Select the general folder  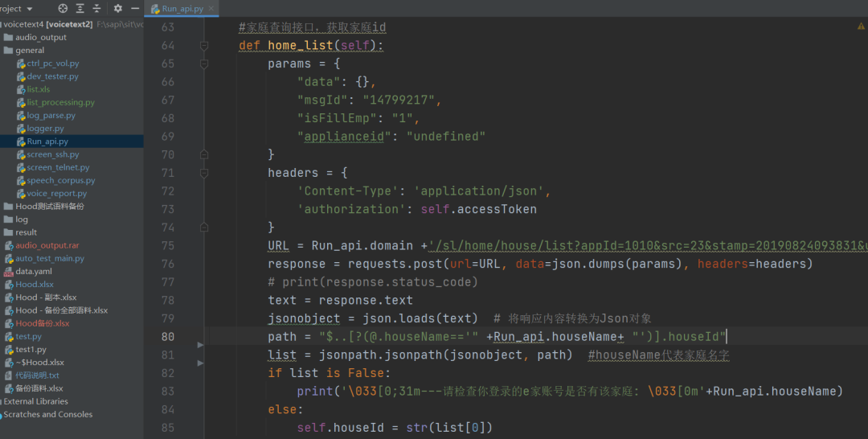pyautogui.click(x=30, y=50)
